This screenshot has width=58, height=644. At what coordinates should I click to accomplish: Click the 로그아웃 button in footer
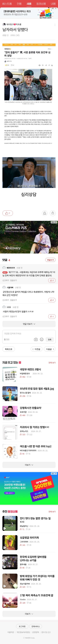(x=22, y=626)
